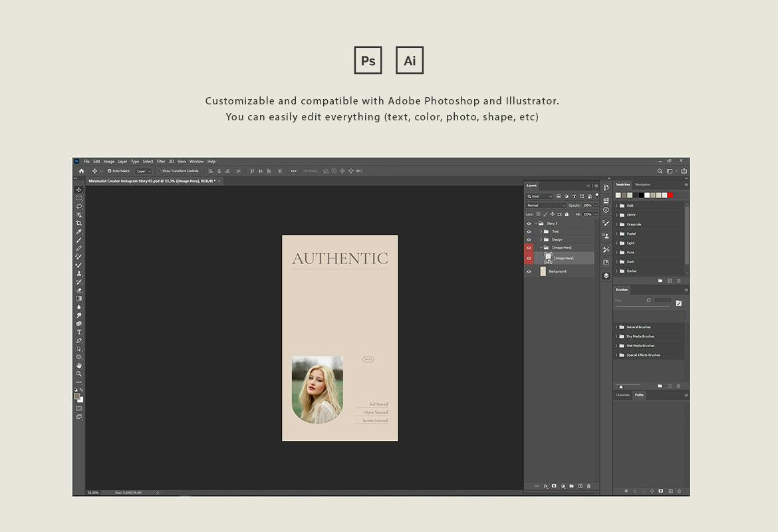Select the Zoom tool in toolbar
Image resolution: width=778 pixels, height=532 pixels.
[x=79, y=374]
